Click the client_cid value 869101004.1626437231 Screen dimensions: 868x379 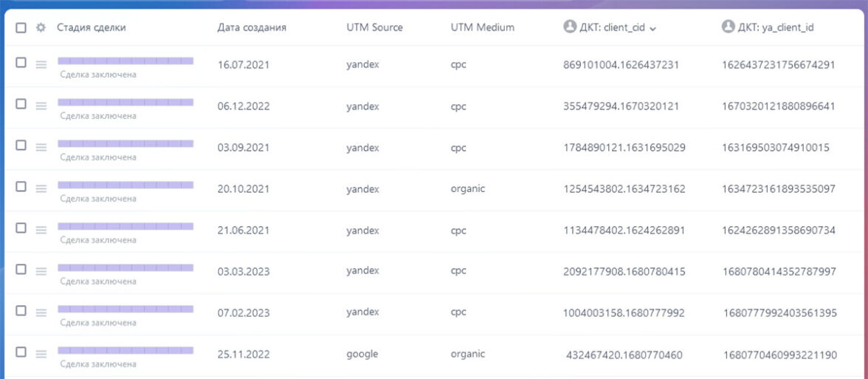click(621, 64)
